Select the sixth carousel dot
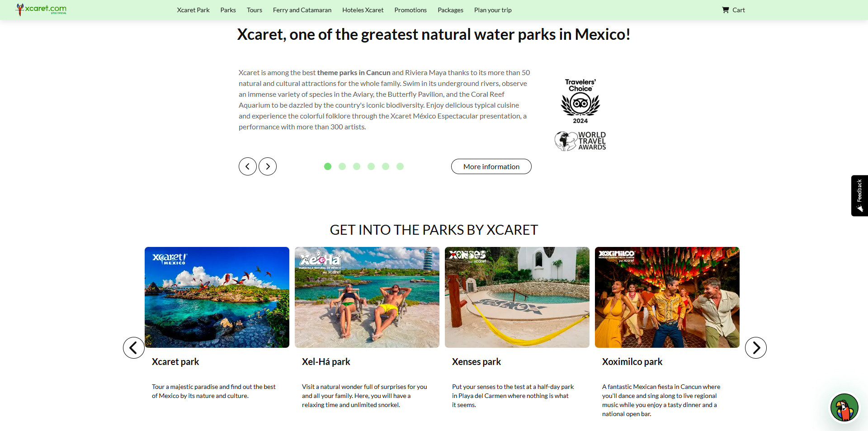Viewport: 868px width, 431px height. tap(400, 166)
